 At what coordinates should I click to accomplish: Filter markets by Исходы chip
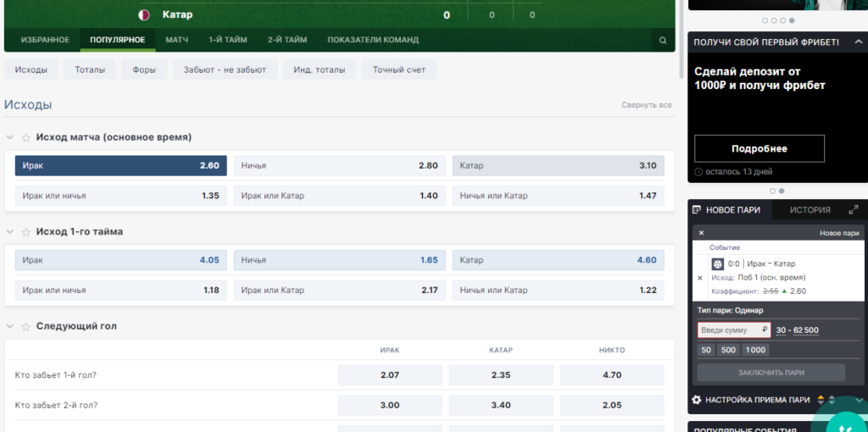pyautogui.click(x=31, y=69)
